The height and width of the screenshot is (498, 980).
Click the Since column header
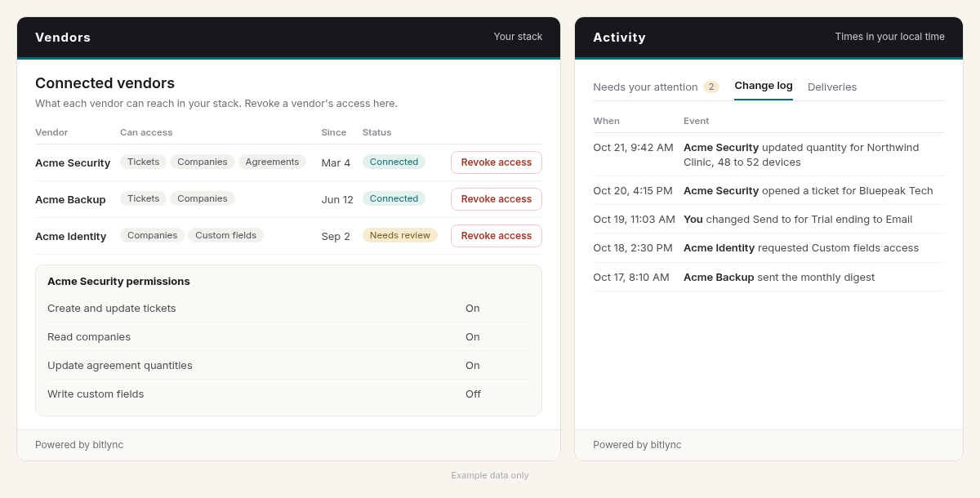(x=334, y=132)
